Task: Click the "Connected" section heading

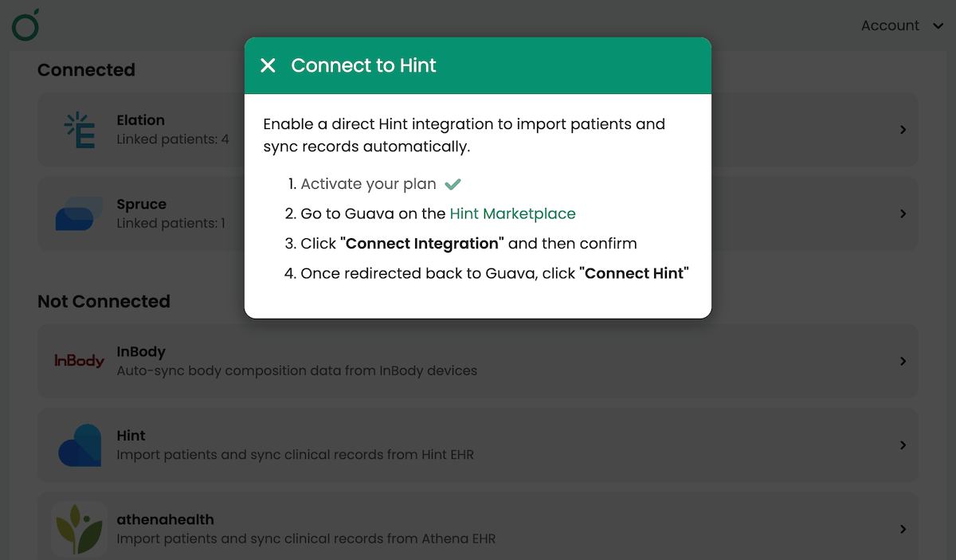Action: coord(86,70)
